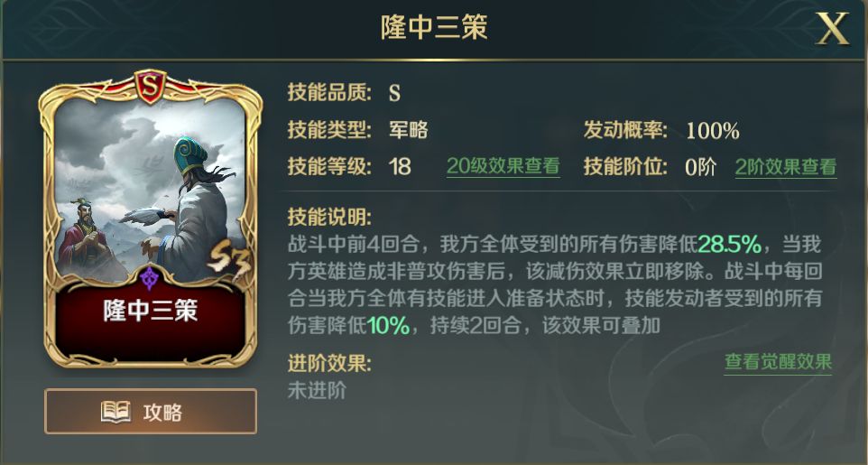The image size is (868, 465).
Task: Click the 未进阶 status text
Action: [317, 390]
